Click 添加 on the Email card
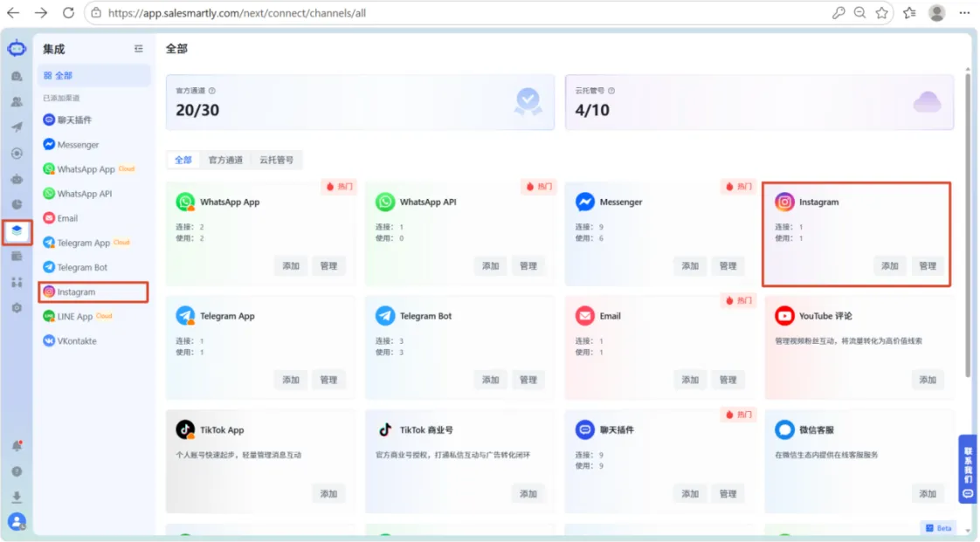The width and height of the screenshot is (980, 542). [690, 380]
